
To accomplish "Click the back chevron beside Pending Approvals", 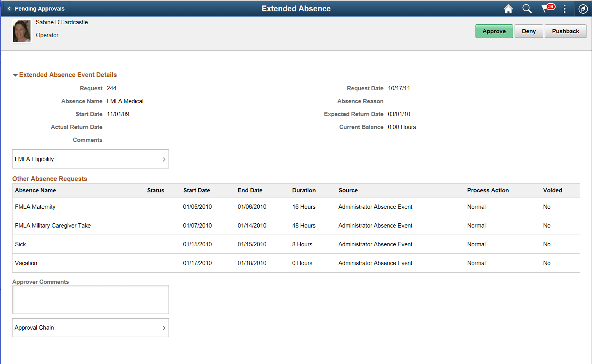I will 10,7.
